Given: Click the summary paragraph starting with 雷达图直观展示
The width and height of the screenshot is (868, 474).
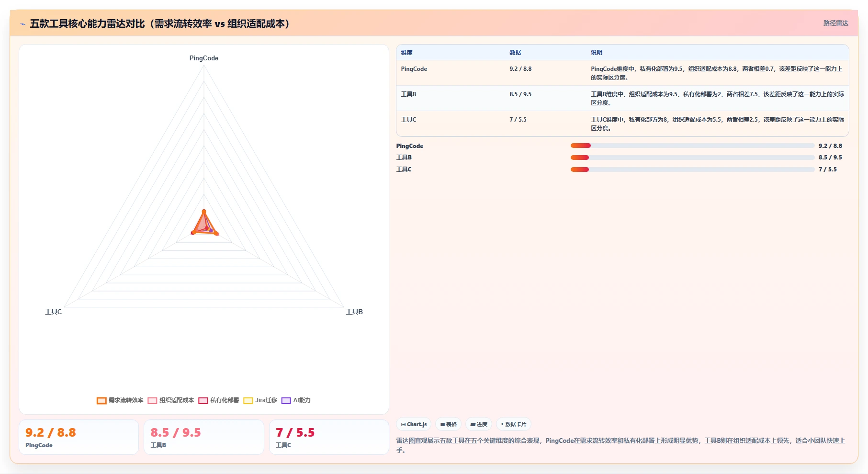Looking at the screenshot, I should (621, 445).
